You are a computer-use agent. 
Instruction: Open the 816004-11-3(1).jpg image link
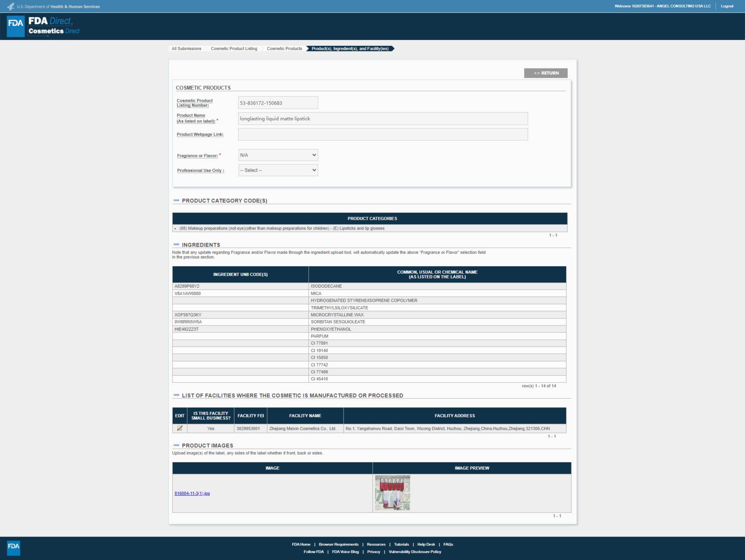(192, 493)
